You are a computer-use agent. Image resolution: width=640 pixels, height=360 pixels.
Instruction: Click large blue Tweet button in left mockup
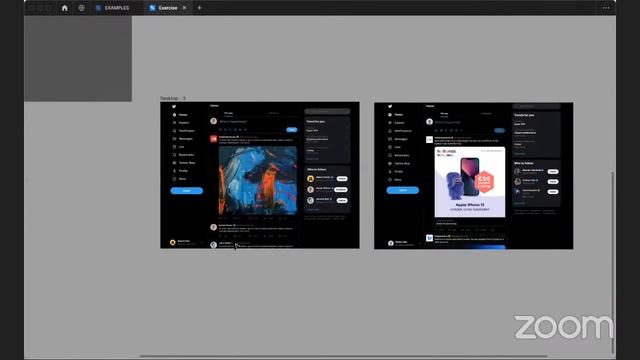(x=187, y=191)
